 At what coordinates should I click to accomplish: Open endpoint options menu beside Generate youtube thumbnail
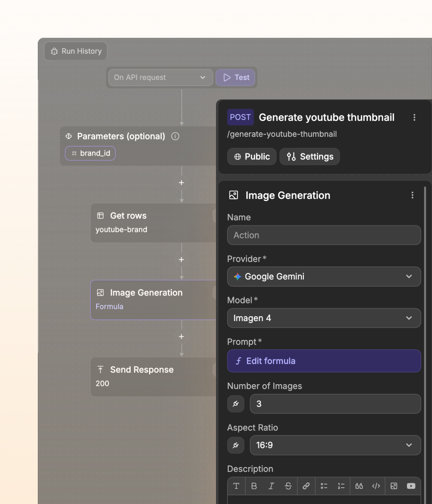[x=414, y=117]
